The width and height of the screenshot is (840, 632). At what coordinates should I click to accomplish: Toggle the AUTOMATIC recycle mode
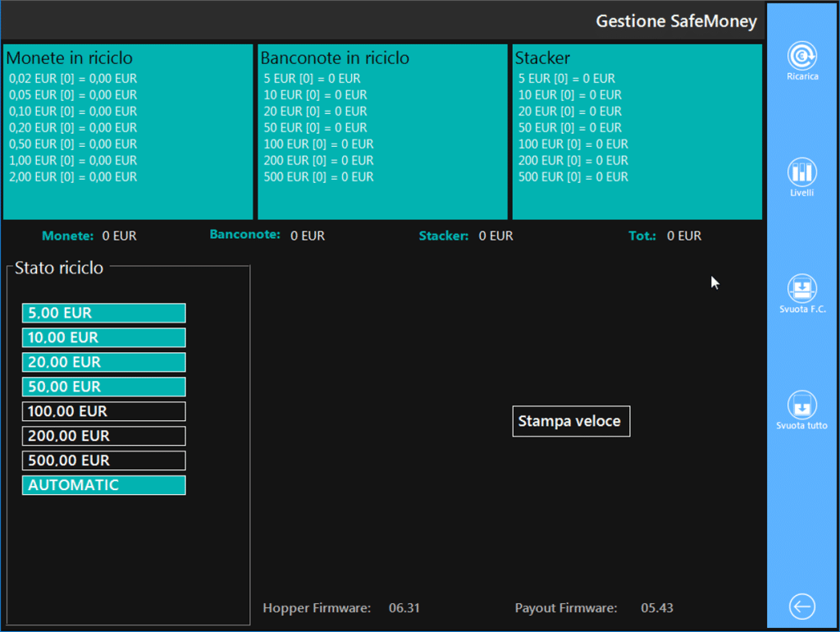[104, 485]
